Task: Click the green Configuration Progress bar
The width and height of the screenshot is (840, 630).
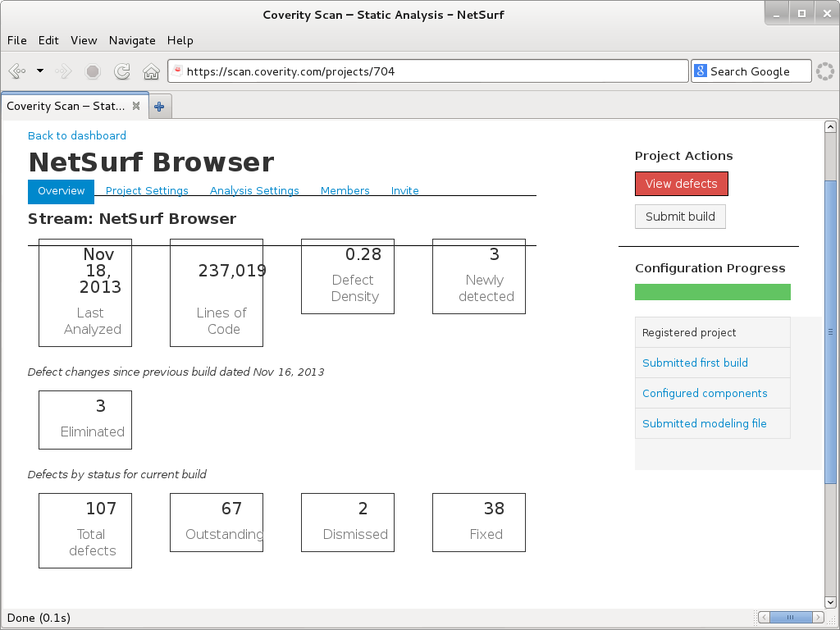Action: tap(713, 292)
